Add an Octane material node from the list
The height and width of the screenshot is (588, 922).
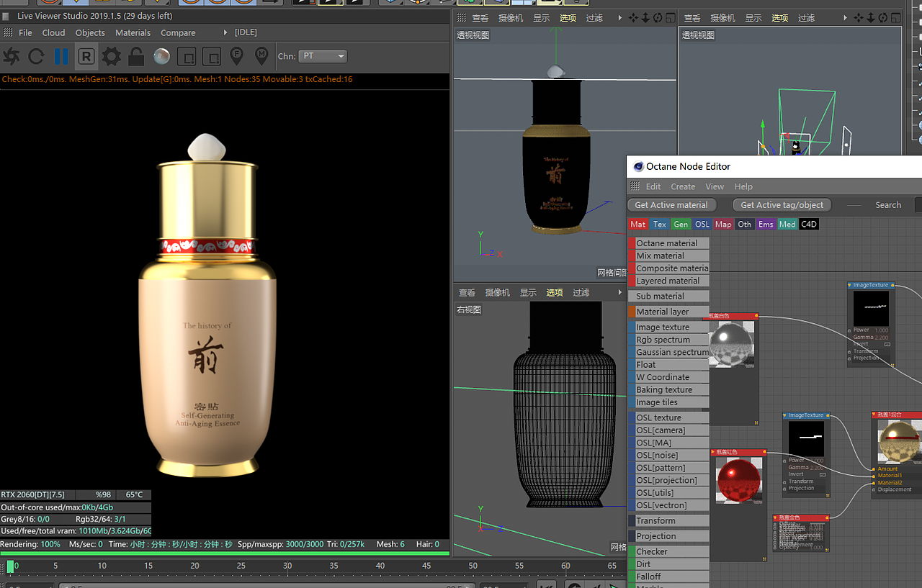tap(668, 243)
